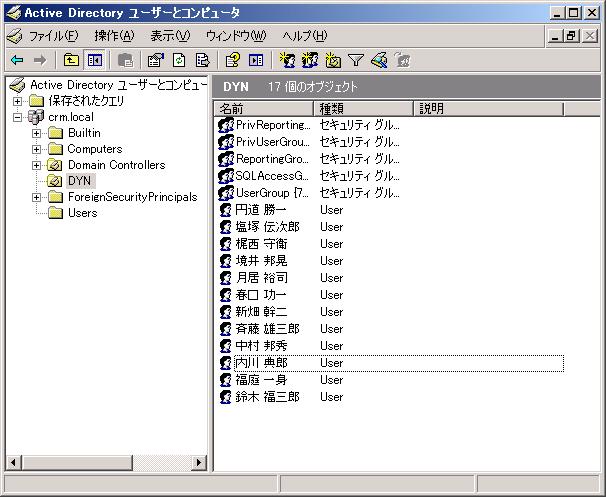The height and width of the screenshot is (497, 606).
Task: Click the Refresh toolbar icon
Action: coord(179,61)
